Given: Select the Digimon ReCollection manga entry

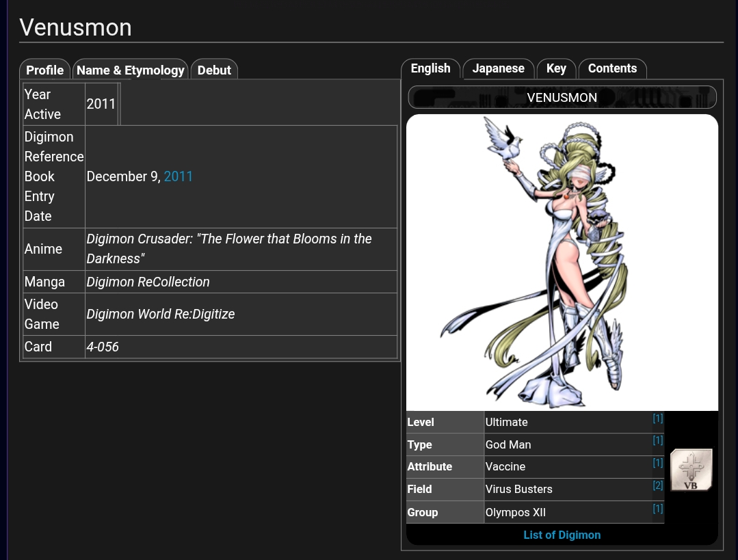Looking at the screenshot, I should pyautogui.click(x=148, y=282).
